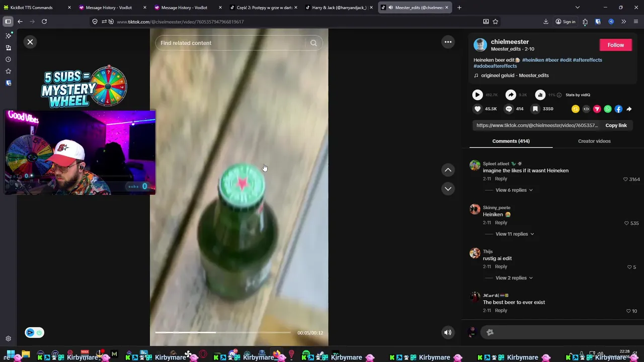Seek the video using the progress bar
This screenshot has height=362, width=644.
[x=223, y=332]
